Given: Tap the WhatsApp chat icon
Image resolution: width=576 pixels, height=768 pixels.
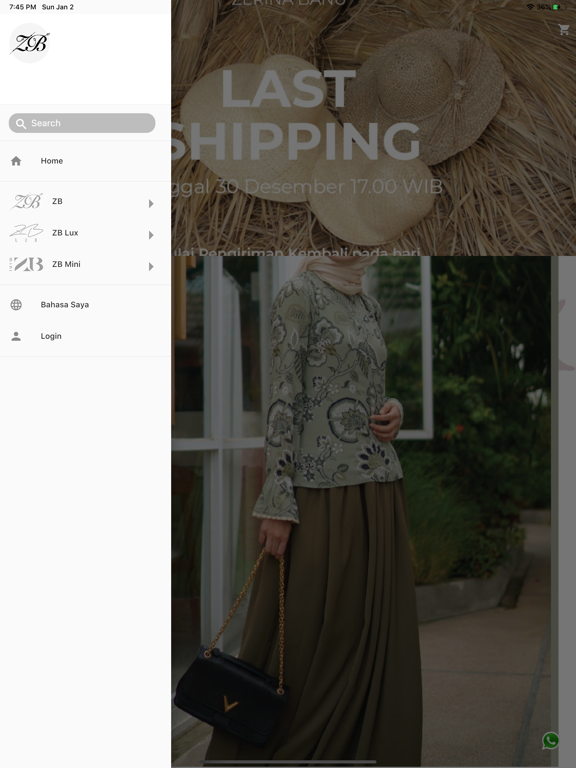Looking at the screenshot, I should tap(551, 740).
